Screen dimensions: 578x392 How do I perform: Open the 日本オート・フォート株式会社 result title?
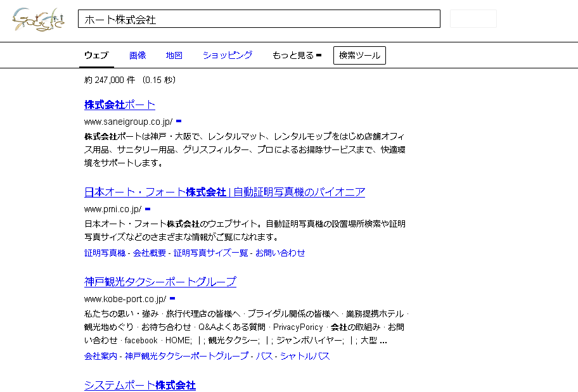click(x=224, y=192)
